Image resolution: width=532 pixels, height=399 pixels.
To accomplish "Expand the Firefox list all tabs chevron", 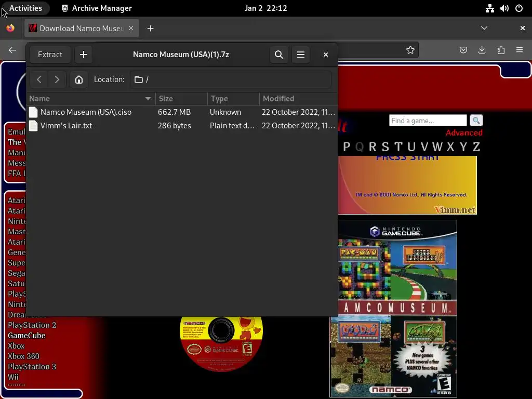I will point(484,28).
